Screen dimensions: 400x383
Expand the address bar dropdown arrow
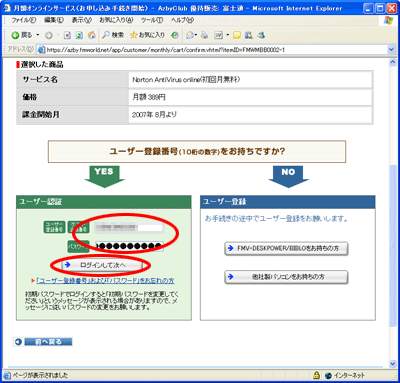click(x=391, y=50)
